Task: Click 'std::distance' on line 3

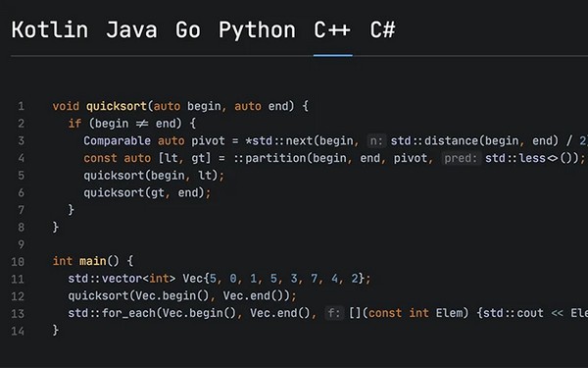Action: coord(434,140)
